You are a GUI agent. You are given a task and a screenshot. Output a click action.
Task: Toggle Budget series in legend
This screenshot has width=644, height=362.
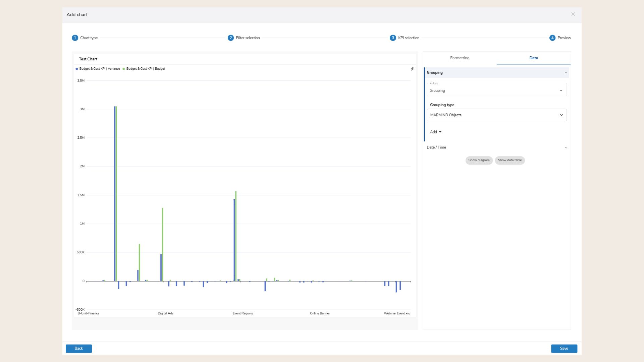click(145, 69)
